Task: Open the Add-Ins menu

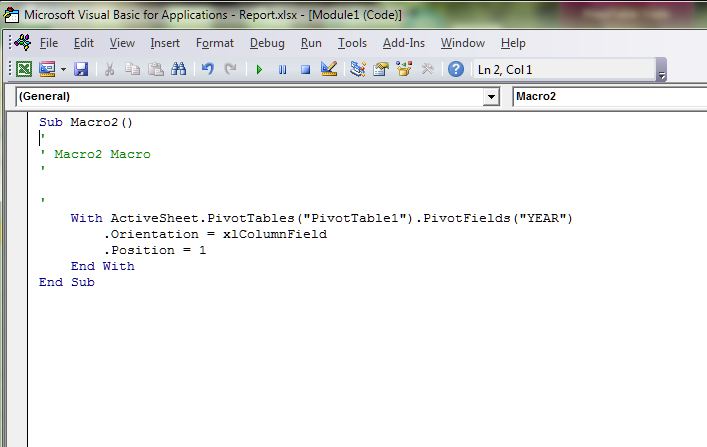Action: click(x=403, y=43)
